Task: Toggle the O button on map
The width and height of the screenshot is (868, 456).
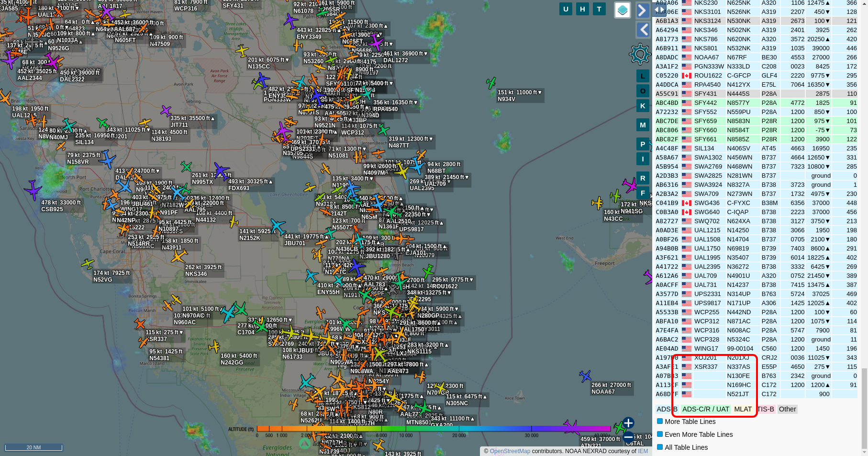Action: [x=643, y=91]
